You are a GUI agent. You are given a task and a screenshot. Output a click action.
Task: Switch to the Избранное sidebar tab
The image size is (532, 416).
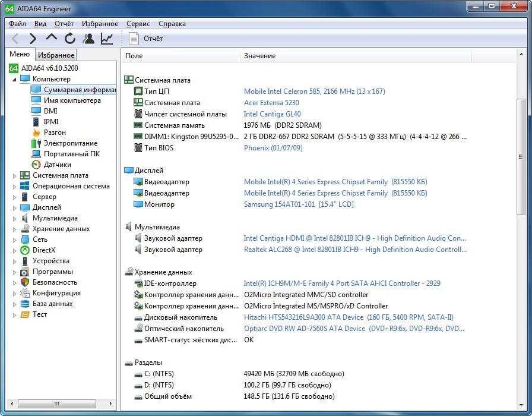(x=56, y=55)
